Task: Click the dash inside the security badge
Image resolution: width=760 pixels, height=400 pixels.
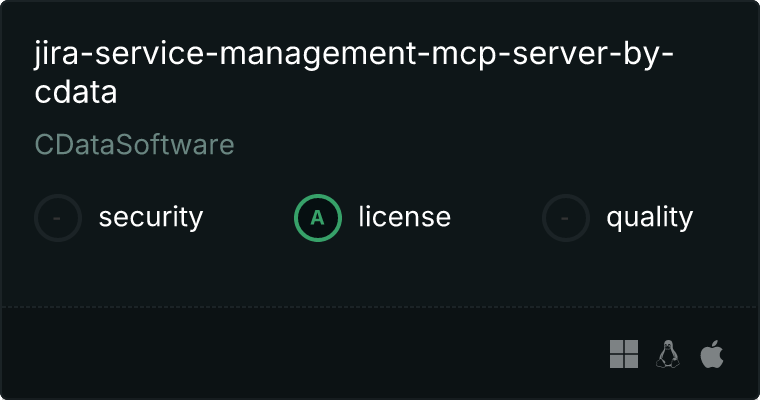Action: point(58,217)
